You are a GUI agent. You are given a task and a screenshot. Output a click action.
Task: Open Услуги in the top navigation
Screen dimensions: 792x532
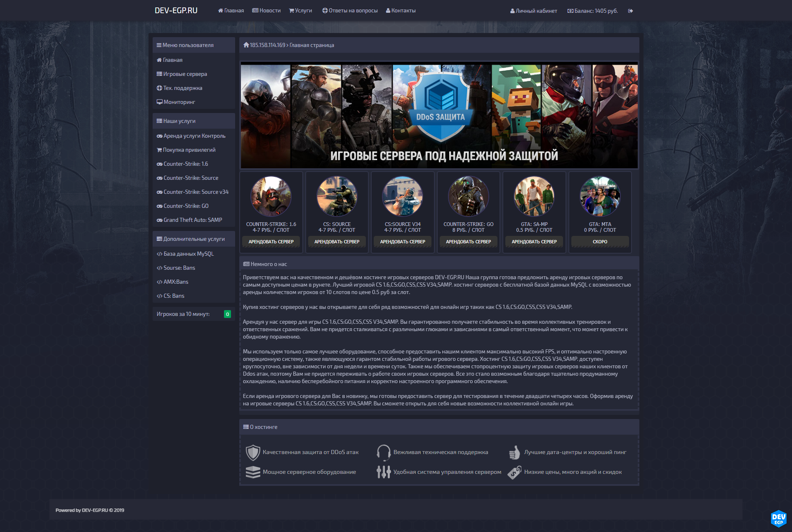click(301, 11)
